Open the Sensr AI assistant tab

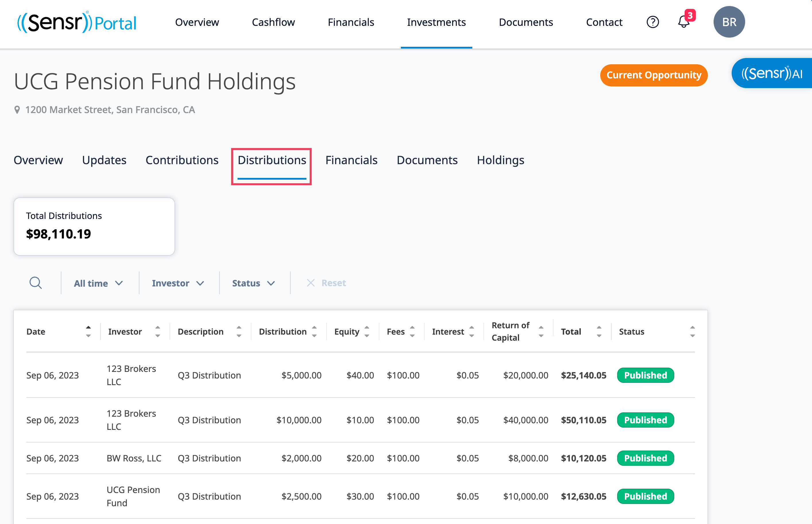[x=772, y=73]
